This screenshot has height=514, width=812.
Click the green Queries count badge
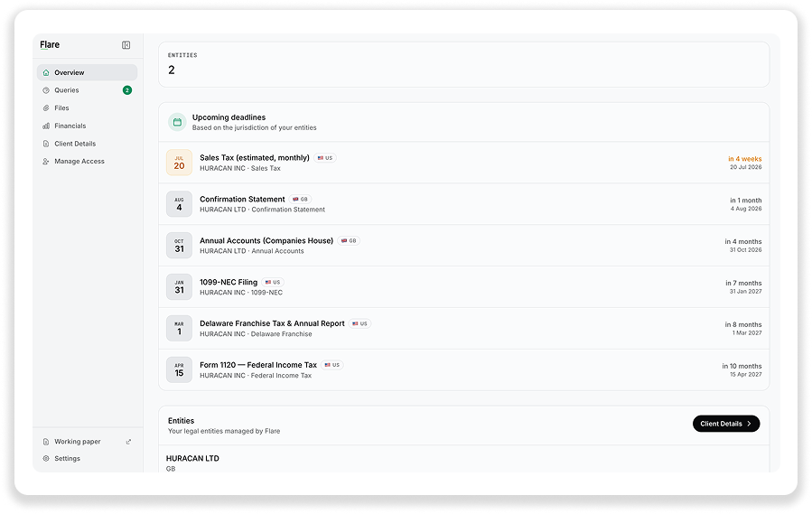point(127,90)
